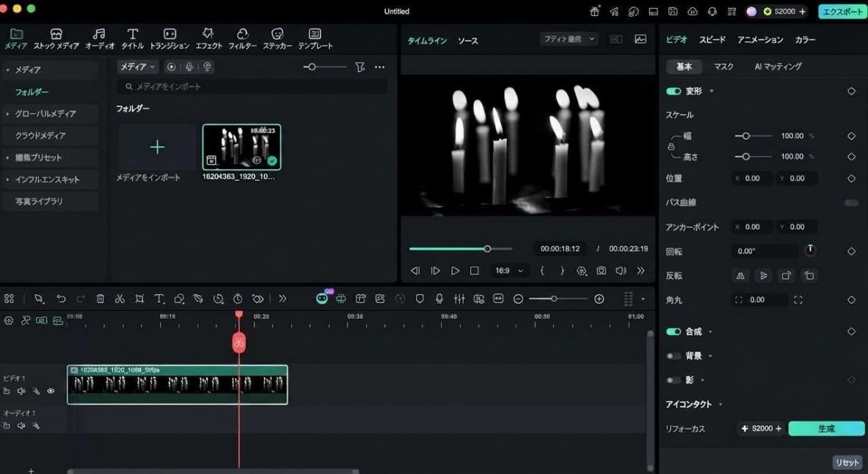Open the ステッカー tab

pyautogui.click(x=277, y=39)
